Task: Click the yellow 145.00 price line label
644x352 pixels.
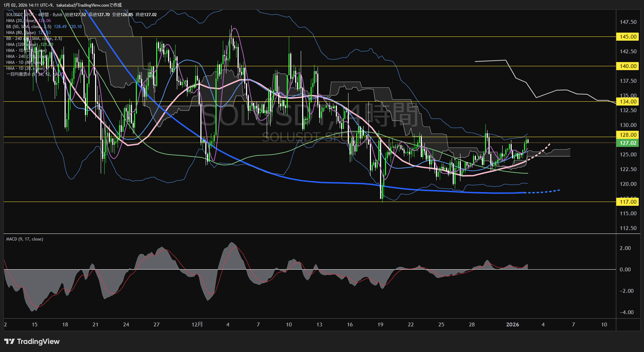Action: pyautogui.click(x=628, y=37)
